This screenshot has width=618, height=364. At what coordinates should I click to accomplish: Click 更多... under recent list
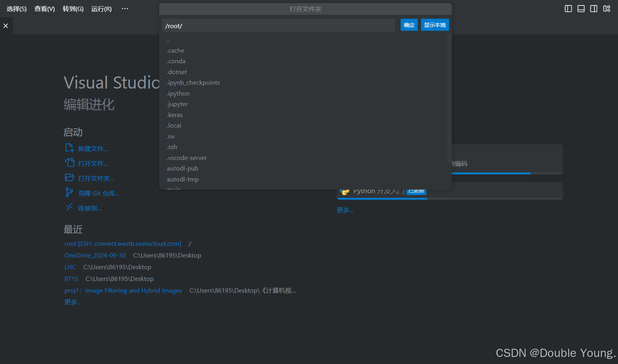pos(73,302)
